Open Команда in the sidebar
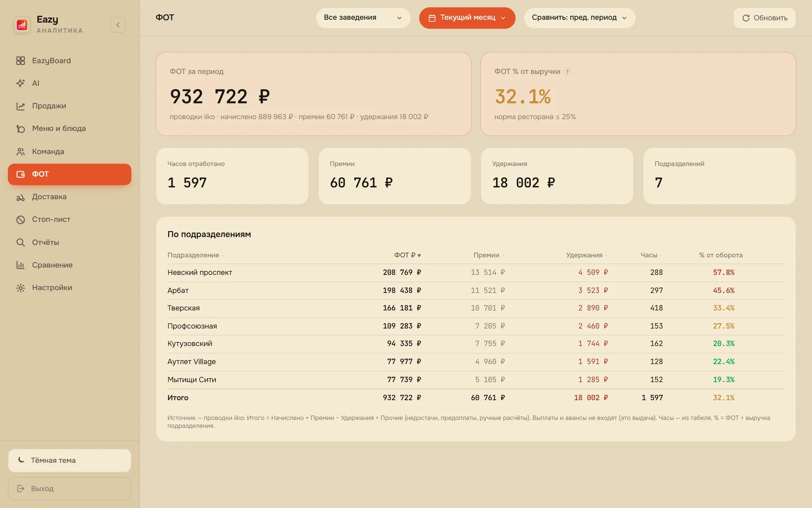This screenshot has width=812, height=508. point(69,152)
